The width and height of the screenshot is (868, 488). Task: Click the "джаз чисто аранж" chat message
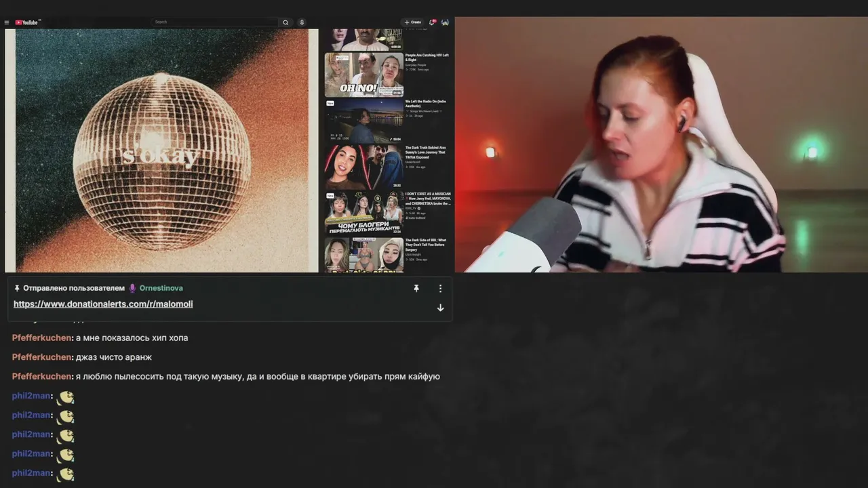tap(113, 357)
